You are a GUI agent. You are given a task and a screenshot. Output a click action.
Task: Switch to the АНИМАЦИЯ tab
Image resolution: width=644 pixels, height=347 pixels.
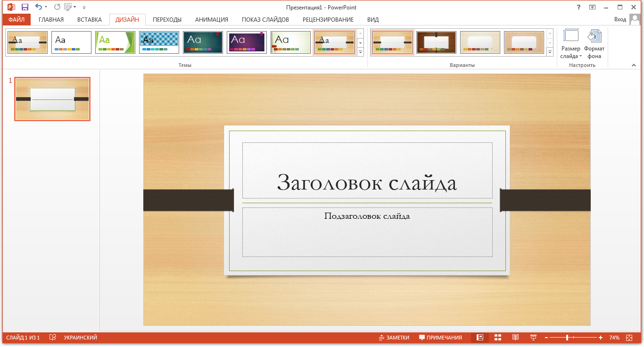(x=211, y=19)
